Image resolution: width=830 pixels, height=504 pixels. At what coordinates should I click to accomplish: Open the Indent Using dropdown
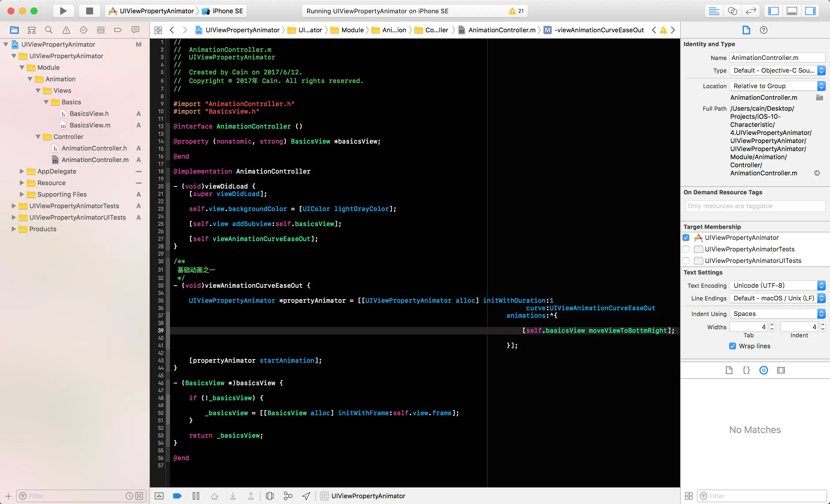777,314
